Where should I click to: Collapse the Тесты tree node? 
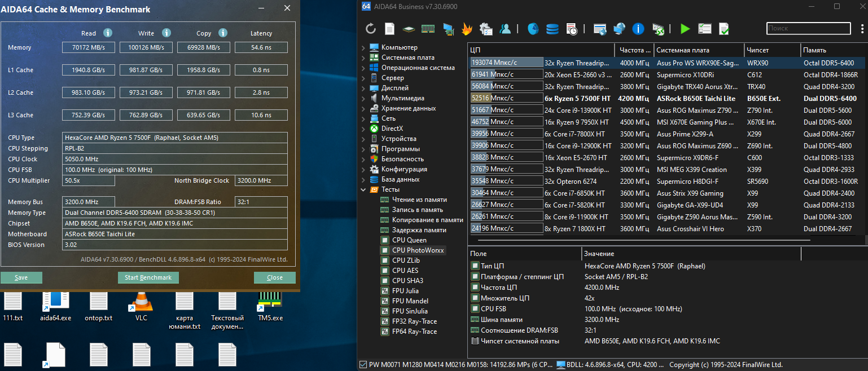click(363, 190)
